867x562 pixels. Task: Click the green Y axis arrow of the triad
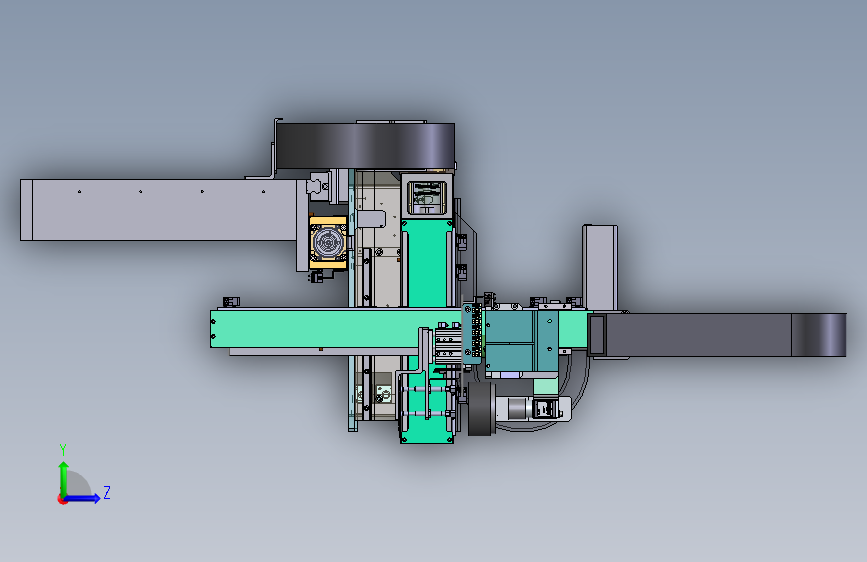point(63,478)
